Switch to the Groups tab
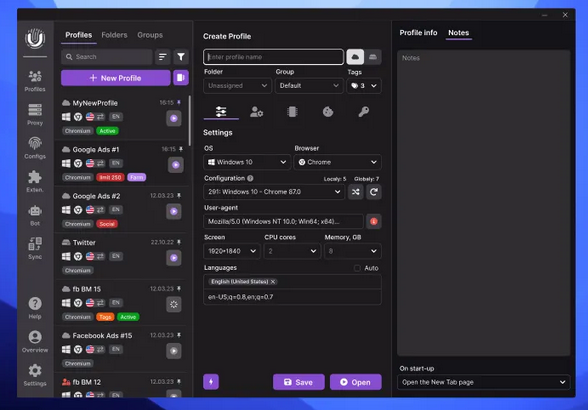Image resolution: width=588 pixels, height=410 pixels. [x=150, y=35]
